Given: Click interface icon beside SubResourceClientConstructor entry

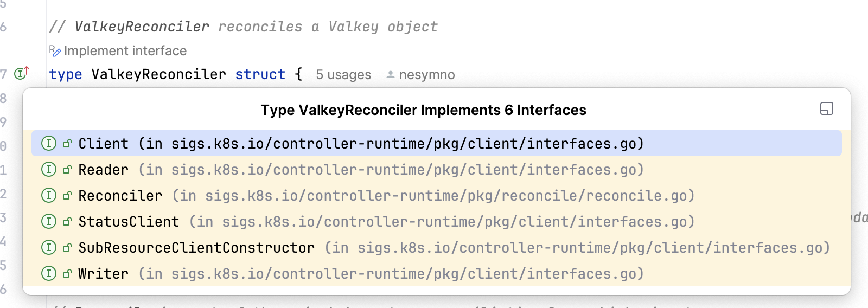Looking at the screenshot, I should click(x=49, y=248).
